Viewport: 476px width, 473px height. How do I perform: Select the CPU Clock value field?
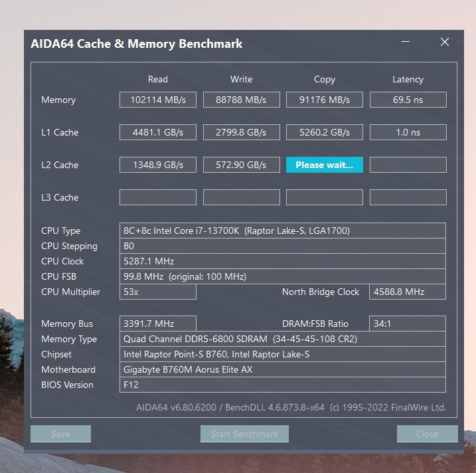click(x=282, y=261)
